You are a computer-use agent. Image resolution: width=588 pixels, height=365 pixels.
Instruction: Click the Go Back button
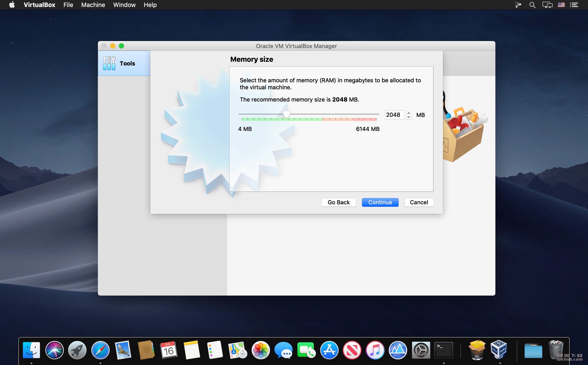339,202
